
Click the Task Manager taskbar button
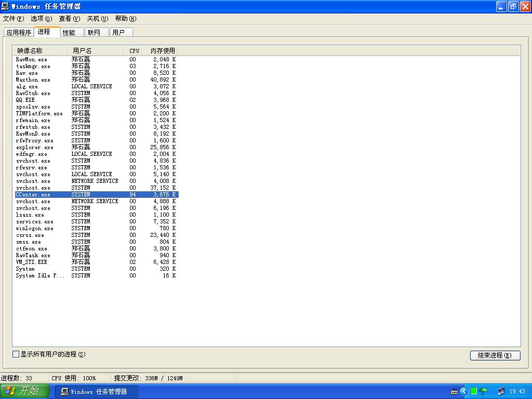coord(97,392)
